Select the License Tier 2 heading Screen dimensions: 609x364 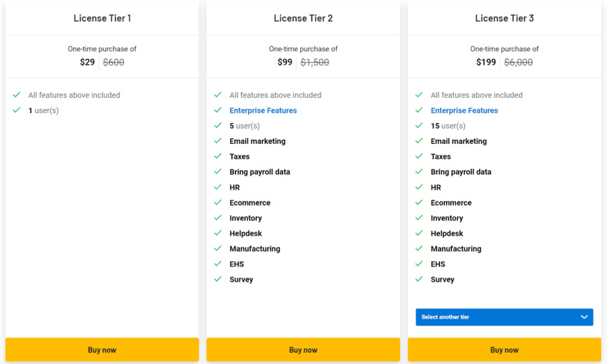point(303,18)
